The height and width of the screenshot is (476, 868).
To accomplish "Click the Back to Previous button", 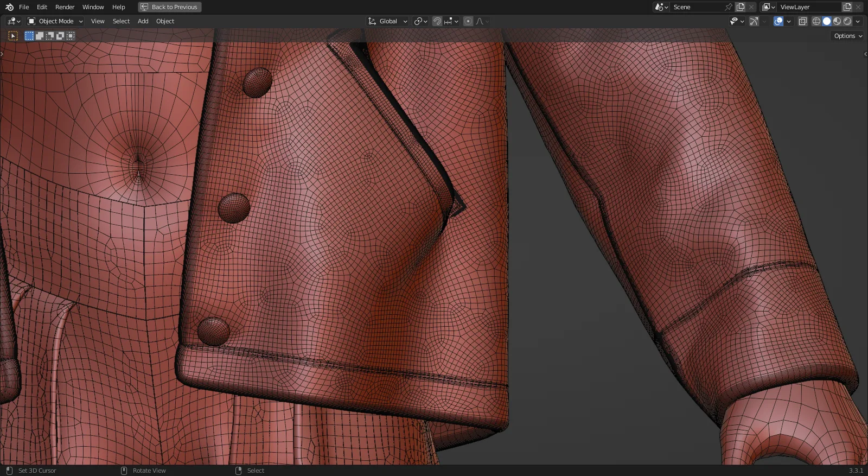I will (x=170, y=7).
